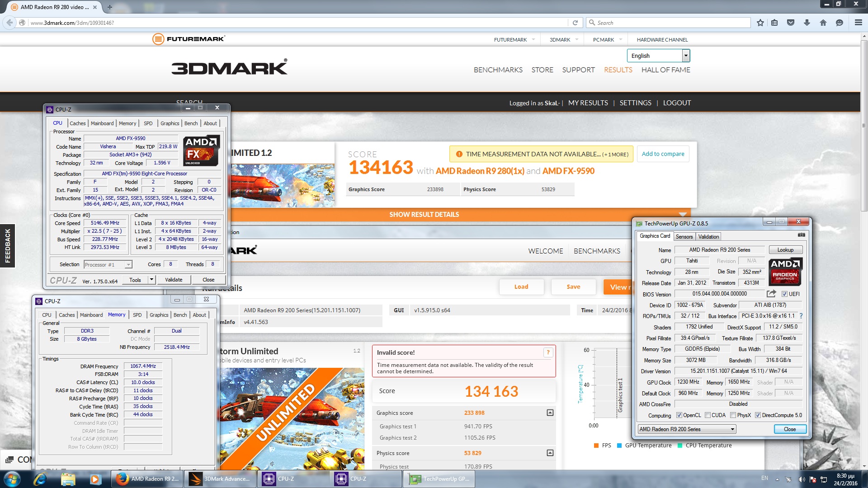Switch to Caches tab in top CPU-Z window
The height and width of the screenshot is (488, 868).
[x=77, y=123]
